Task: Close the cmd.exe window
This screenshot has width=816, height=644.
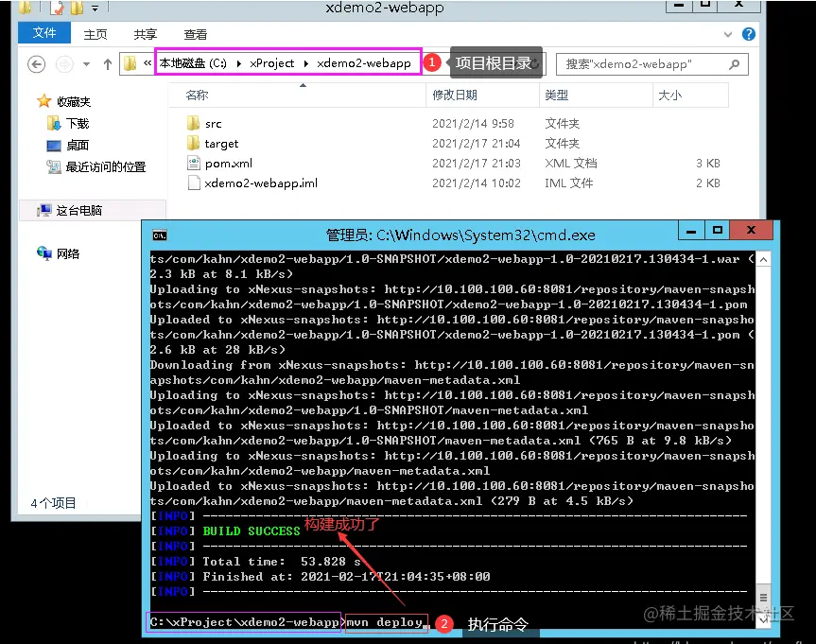Action: (x=751, y=230)
